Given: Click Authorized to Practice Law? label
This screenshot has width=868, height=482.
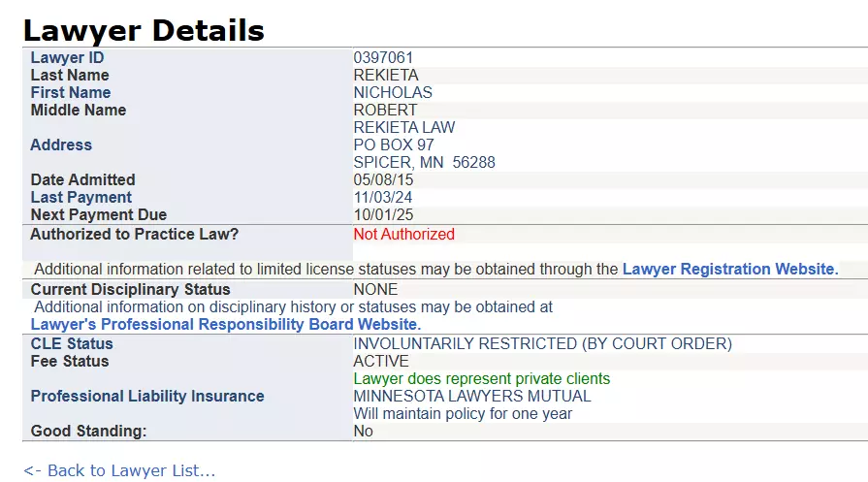Looking at the screenshot, I should click(134, 234).
